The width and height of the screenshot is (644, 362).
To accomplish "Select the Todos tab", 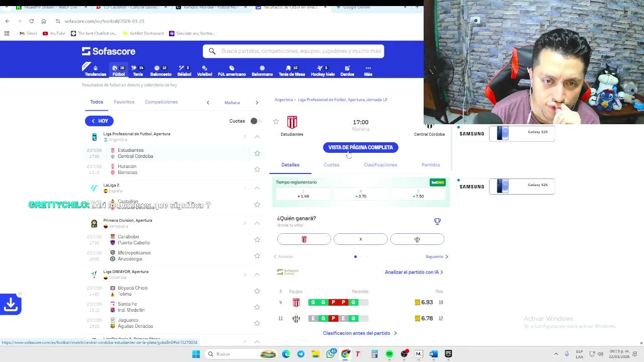I will click(x=96, y=102).
